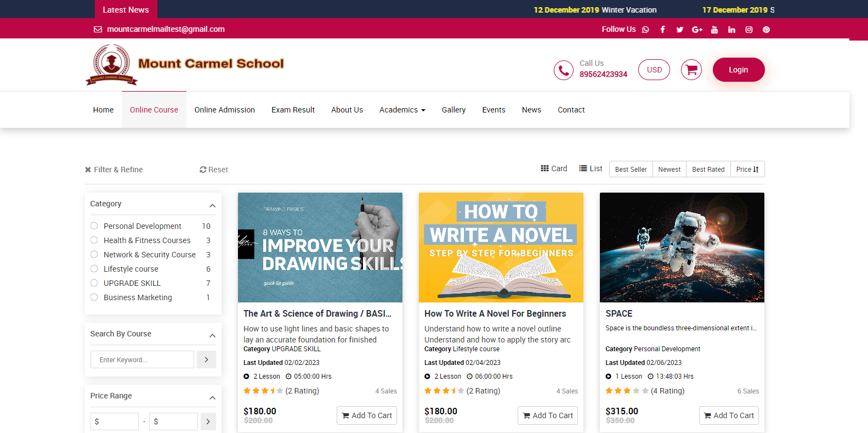Screen dimensions: 868x433
Task: Select the Lifestyle course category
Action: tap(94, 269)
